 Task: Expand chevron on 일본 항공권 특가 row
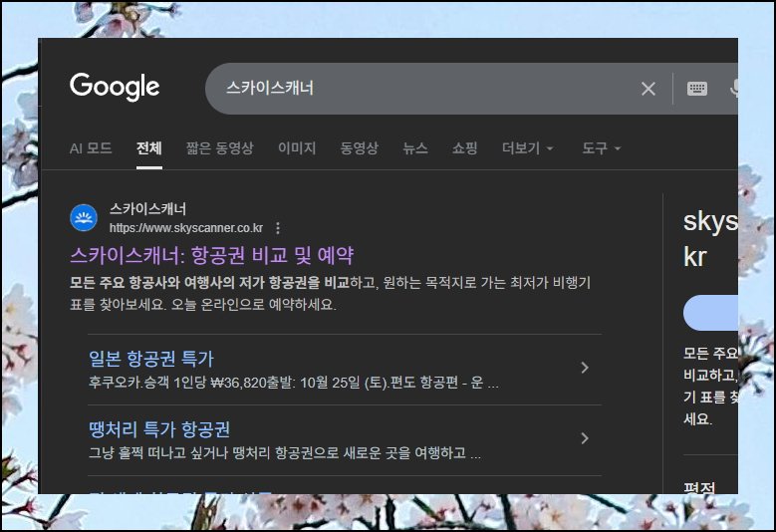(585, 368)
